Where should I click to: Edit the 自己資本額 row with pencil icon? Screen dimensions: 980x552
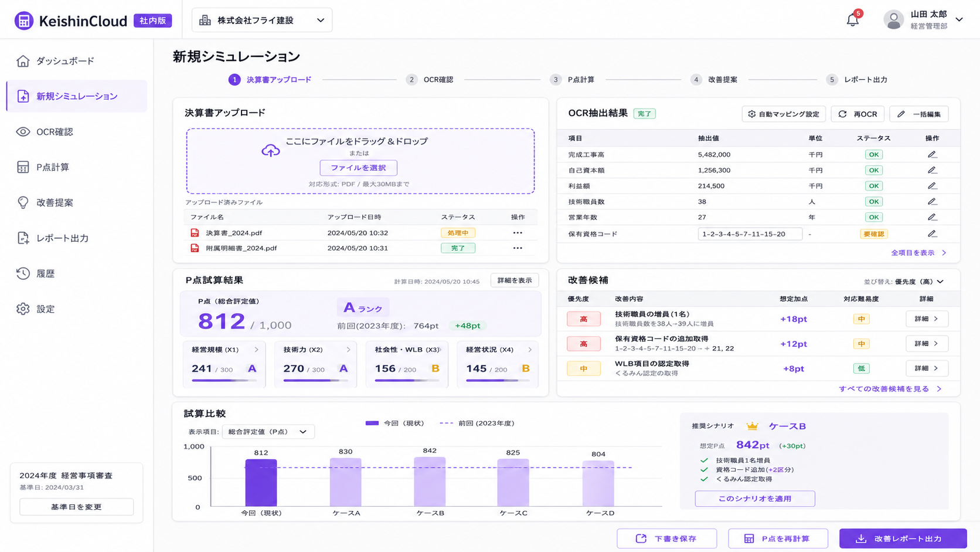tap(932, 170)
